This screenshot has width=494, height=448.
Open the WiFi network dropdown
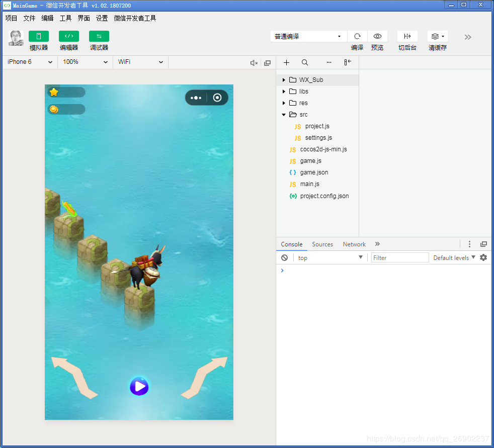140,62
